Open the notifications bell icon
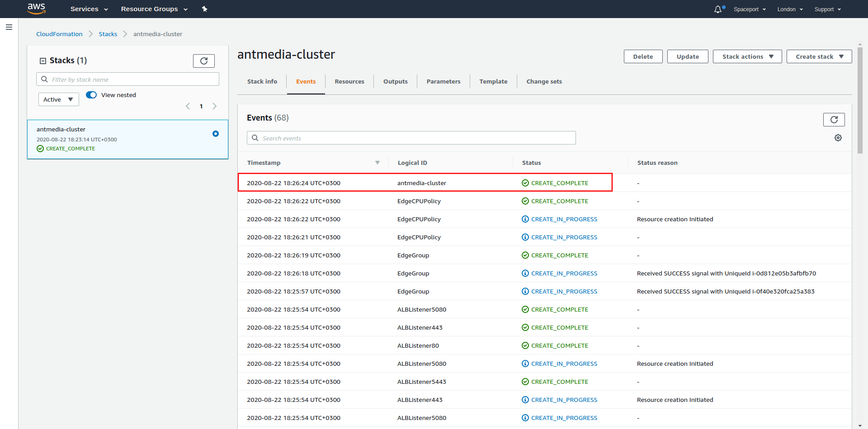Viewport: 868px width, 429px height. 719,9
